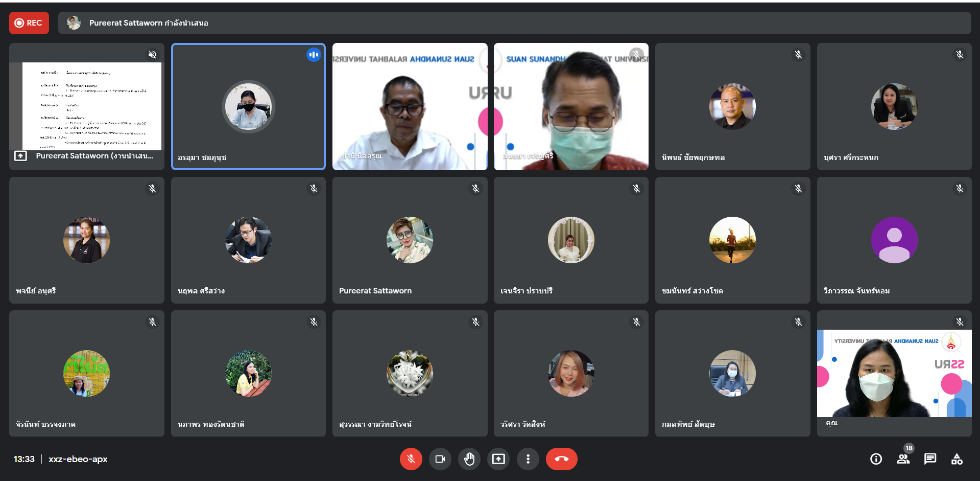The width and height of the screenshot is (980, 481).
Task: Click the red REC recording indicator
Action: click(x=29, y=23)
